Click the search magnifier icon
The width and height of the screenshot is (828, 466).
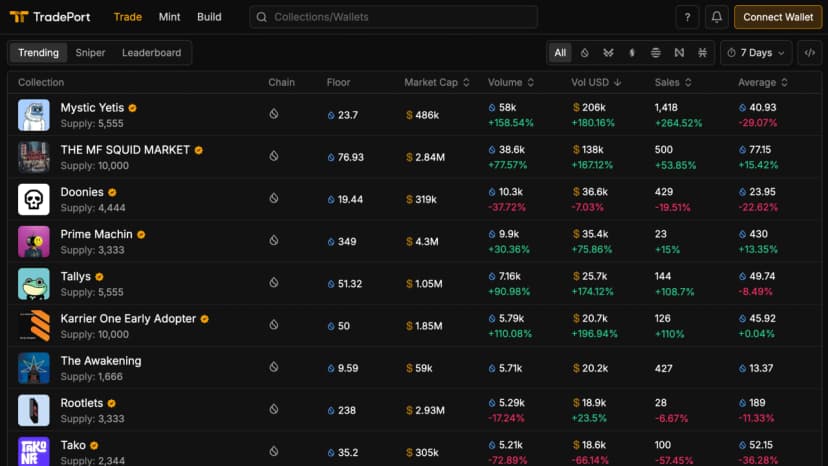coord(261,17)
